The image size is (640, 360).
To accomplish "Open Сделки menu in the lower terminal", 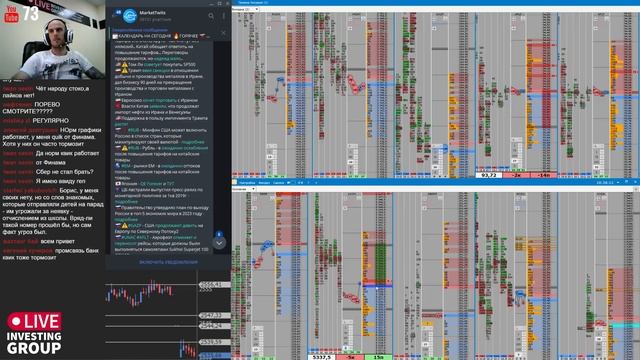I will (x=278, y=183).
